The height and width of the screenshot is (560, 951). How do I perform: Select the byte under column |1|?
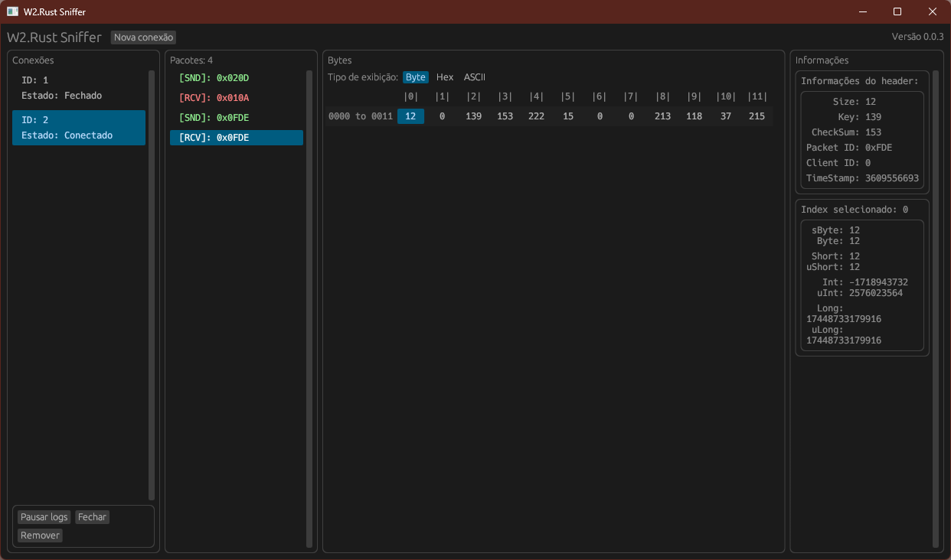[443, 116]
